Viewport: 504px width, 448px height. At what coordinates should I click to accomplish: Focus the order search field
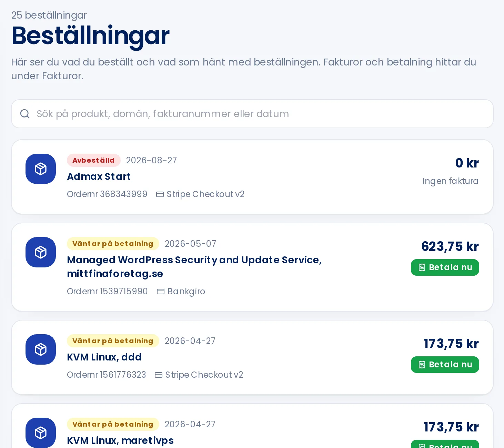point(252,114)
